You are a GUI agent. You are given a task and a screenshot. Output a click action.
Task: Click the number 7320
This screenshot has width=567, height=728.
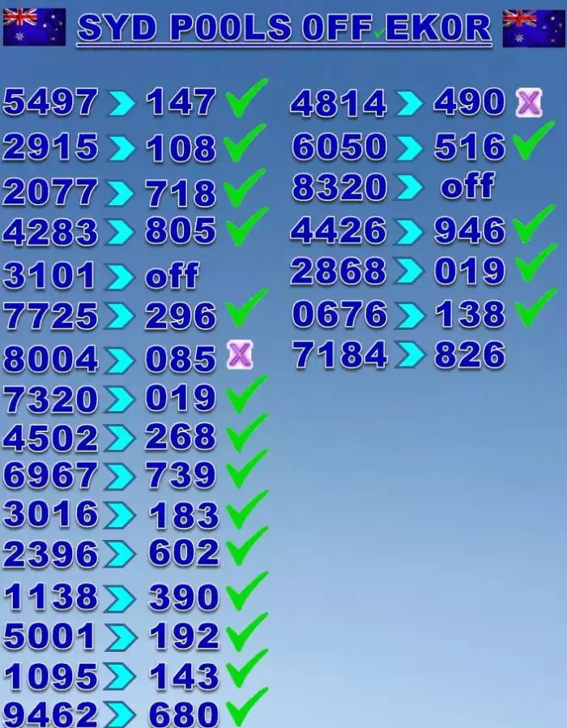pyautogui.click(x=50, y=400)
